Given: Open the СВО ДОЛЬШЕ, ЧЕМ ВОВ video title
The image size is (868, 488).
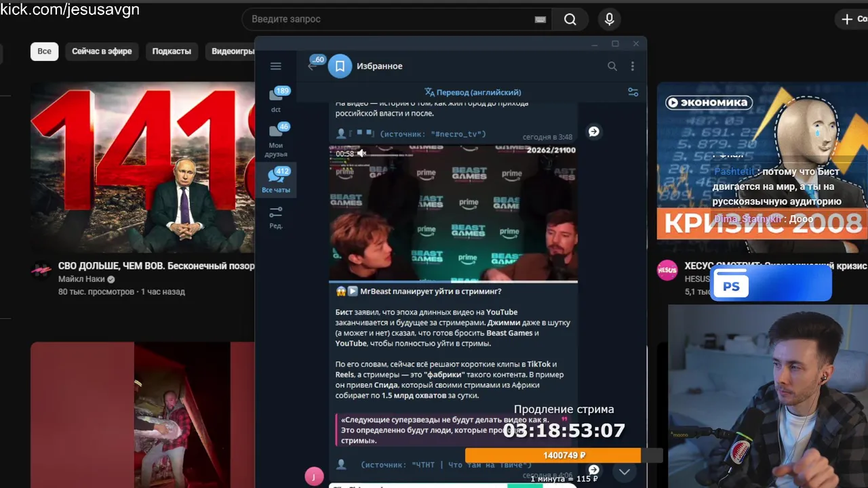Looking at the screenshot, I should click(x=156, y=266).
